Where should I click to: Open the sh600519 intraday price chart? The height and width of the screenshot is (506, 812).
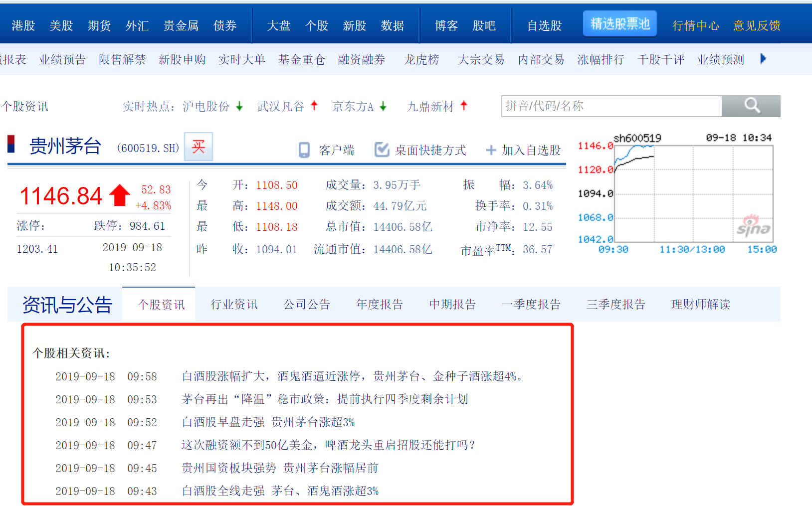coord(677,193)
